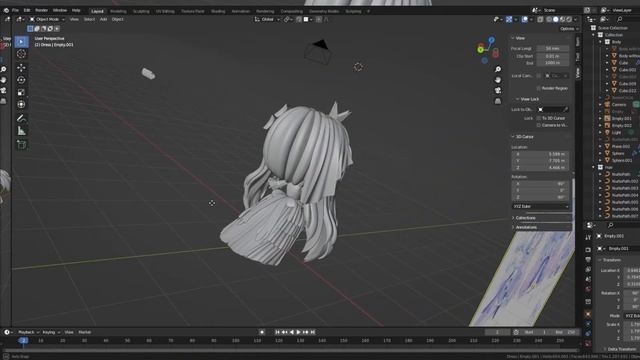This screenshot has width=640, height=360.
Task: Click frame 100 on the timeline ruler
Action: tap(236, 340)
